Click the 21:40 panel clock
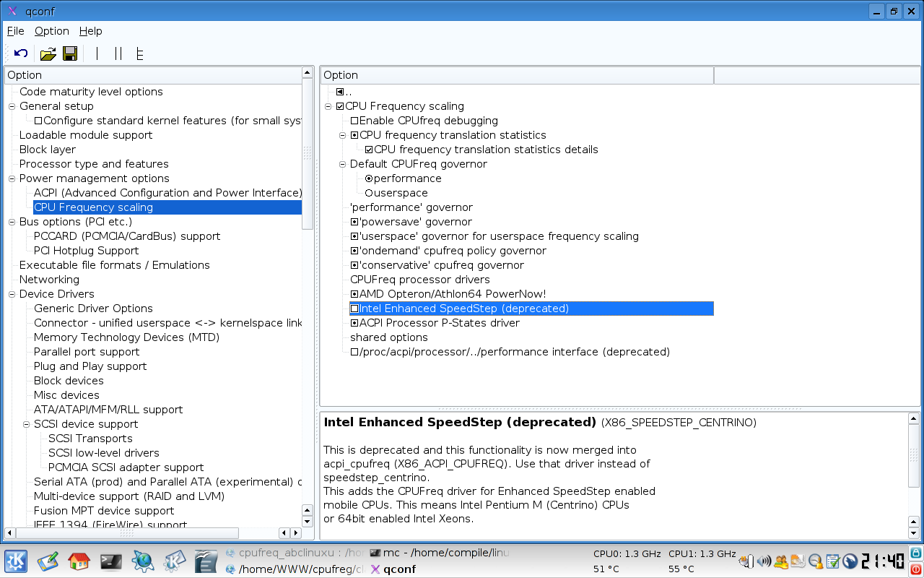Viewport: 924px width, 578px height. [883, 561]
